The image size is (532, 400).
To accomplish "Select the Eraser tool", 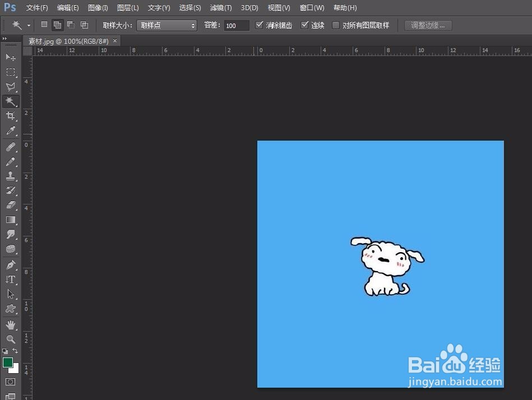I will (11, 205).
